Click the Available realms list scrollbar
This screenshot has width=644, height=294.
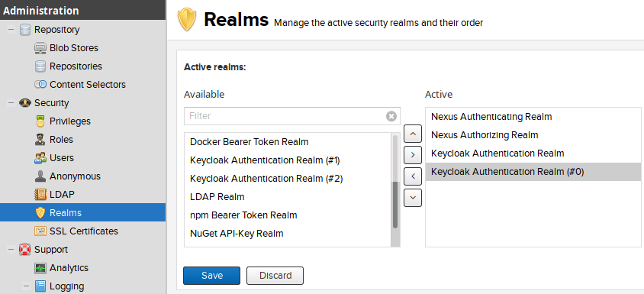click(x=395, y=189)
